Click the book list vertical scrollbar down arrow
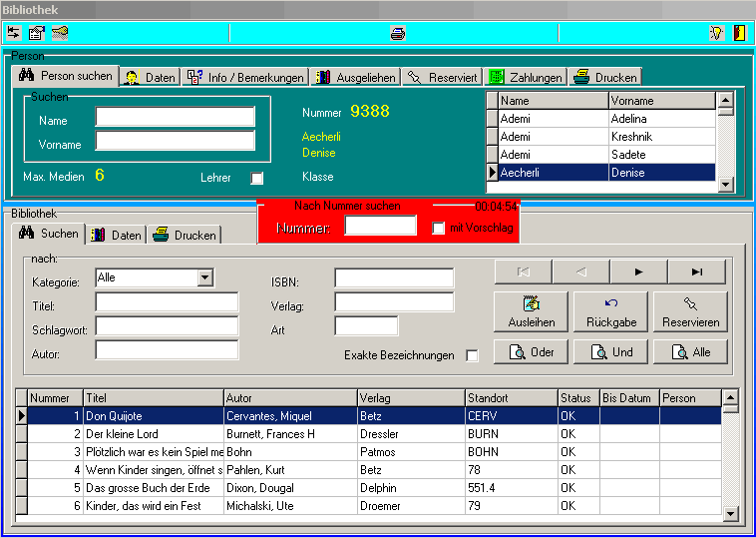Viewport: 756px width, 538px height. click(731, 513)
